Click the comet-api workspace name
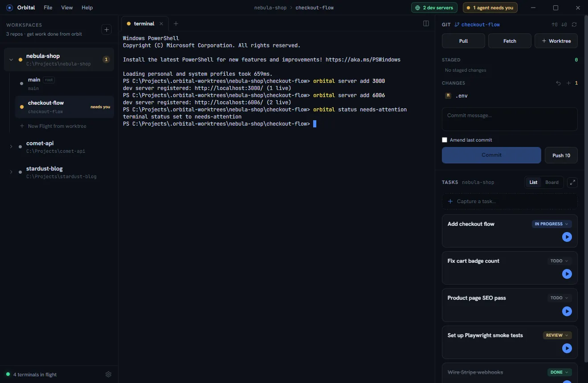Screen dimensions: 588x383 click(40, 143)
